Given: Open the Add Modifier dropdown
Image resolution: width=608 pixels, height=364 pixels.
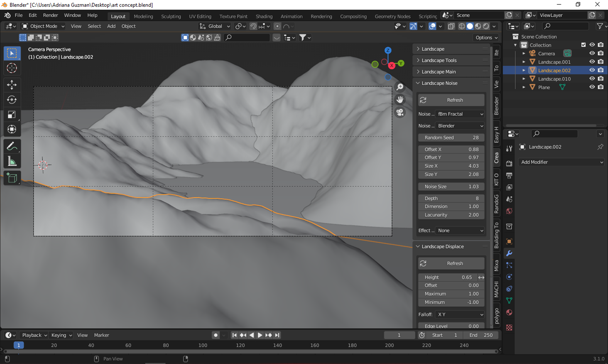Looking at the screenshot, I should tap(561, 162).
